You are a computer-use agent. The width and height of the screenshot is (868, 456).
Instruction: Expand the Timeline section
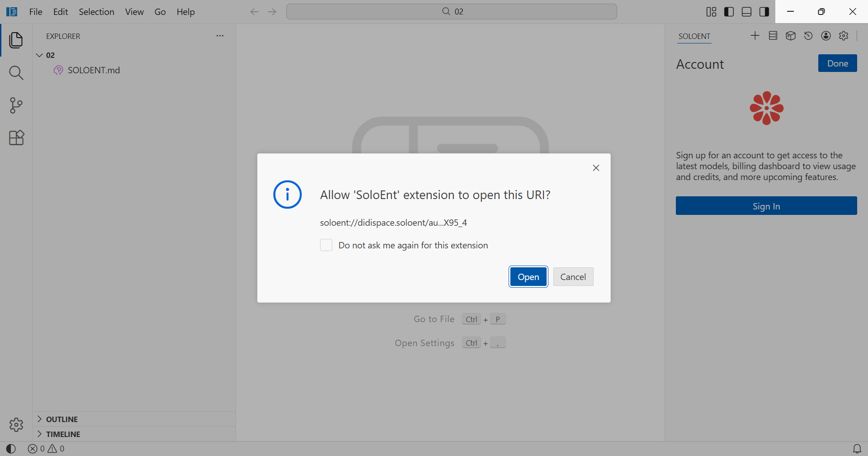pos(134,434)
